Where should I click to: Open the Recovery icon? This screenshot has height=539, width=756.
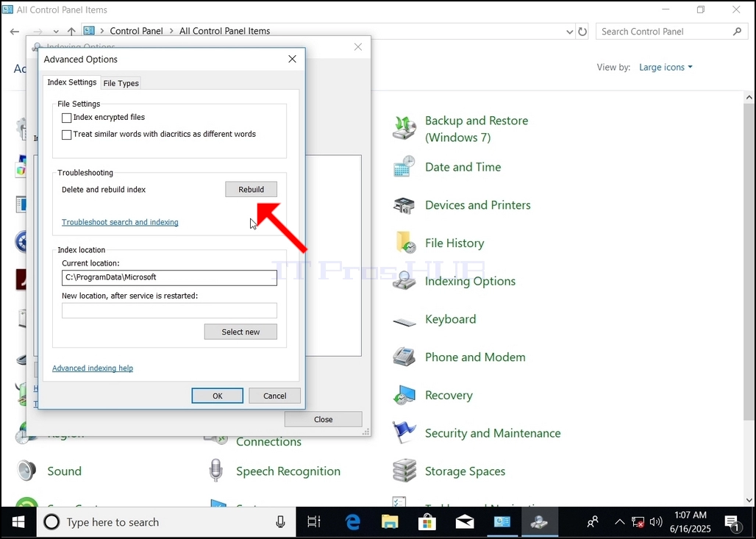[404, 396]
